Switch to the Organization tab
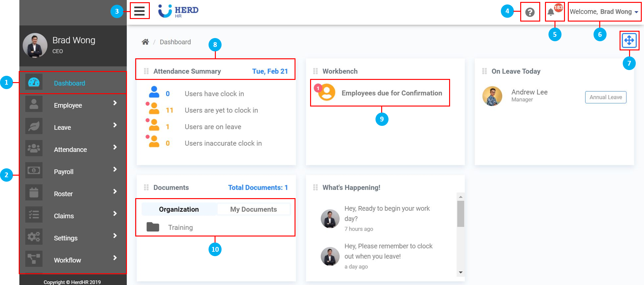644x285 pixels. click(179, 209)
